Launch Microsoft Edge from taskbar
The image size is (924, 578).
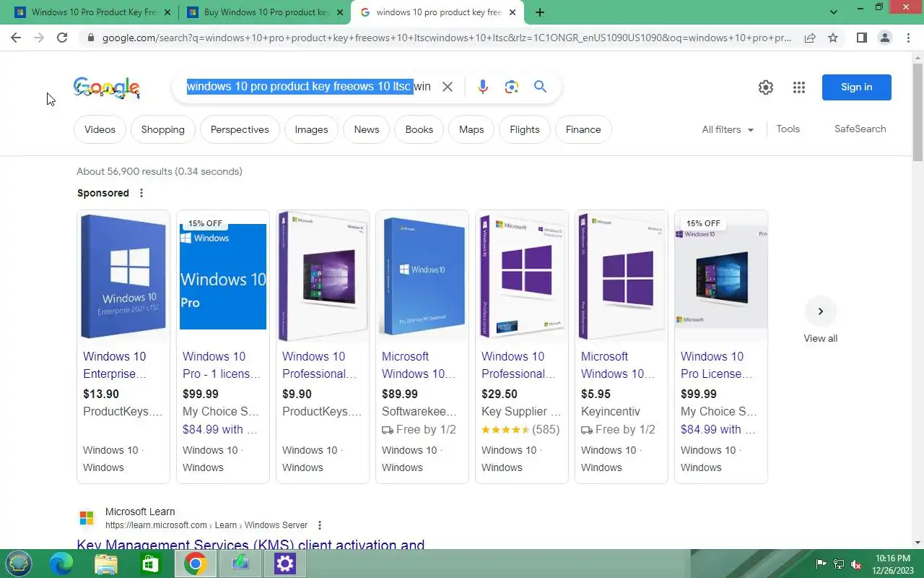pos(61,564)
